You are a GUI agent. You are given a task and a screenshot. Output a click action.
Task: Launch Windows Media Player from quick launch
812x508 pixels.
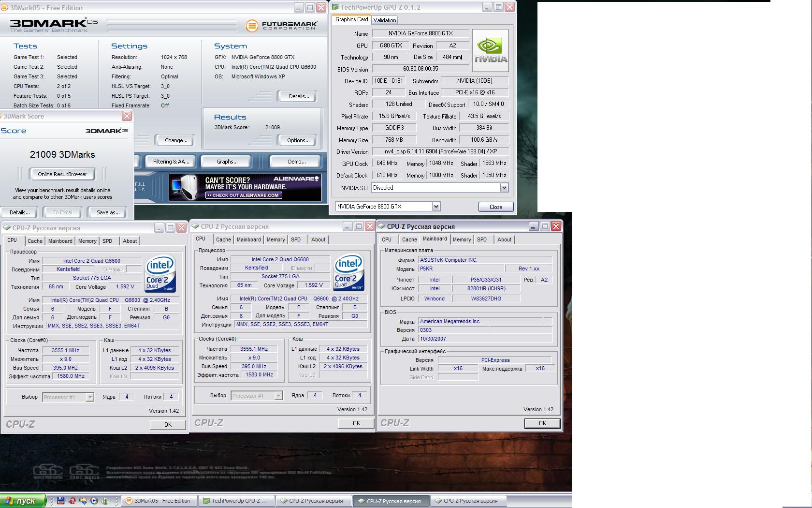click(94, 501)
